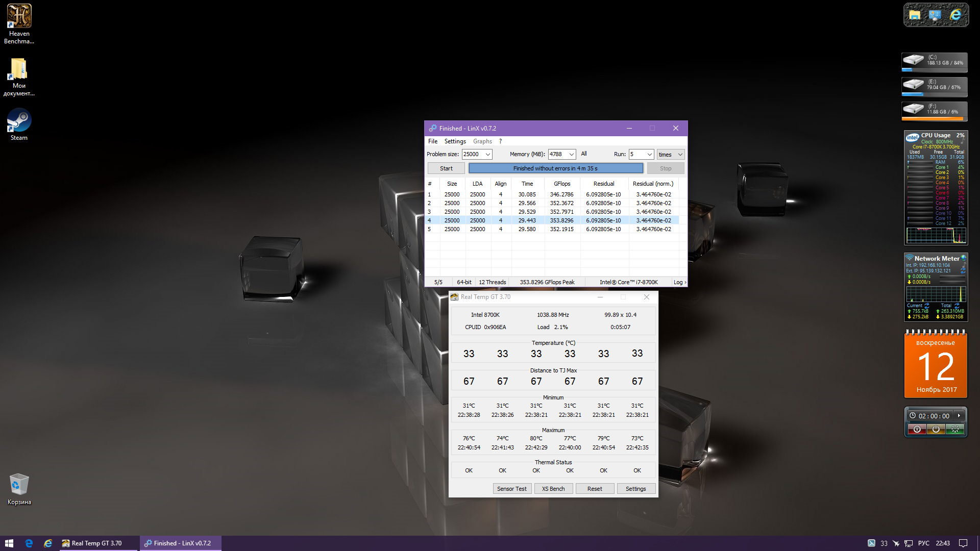This screenshot has height=551, width=980.
Task: Click the green sleep button on timer gadget
Action: click(x=954, y=429)
